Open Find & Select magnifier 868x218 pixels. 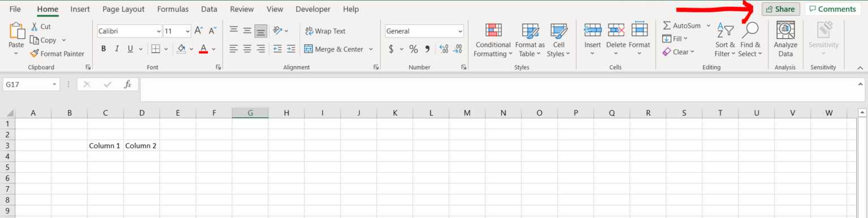coord(750,40)
